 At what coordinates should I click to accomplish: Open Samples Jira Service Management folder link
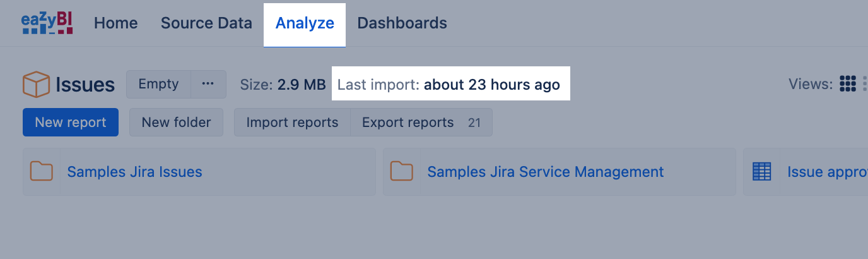(x=545, y=172)
